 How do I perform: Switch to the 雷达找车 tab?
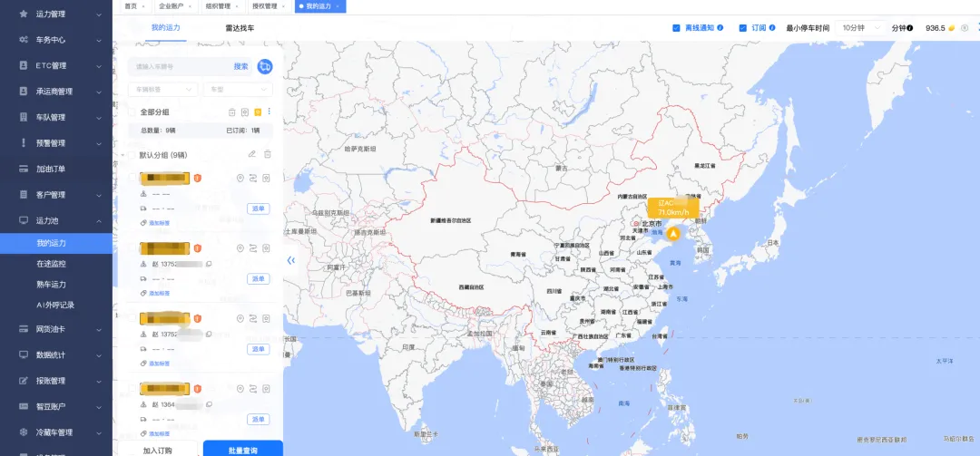[x=240, y=28]
